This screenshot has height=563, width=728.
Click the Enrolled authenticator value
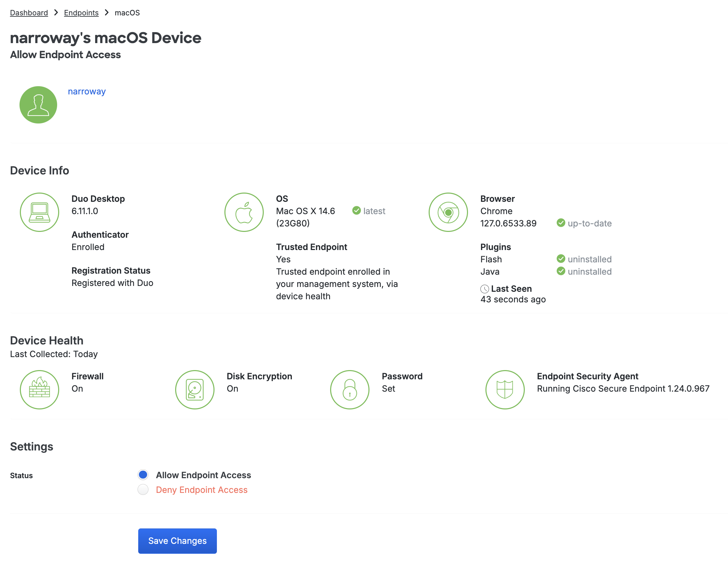click(x=88, y=247)
